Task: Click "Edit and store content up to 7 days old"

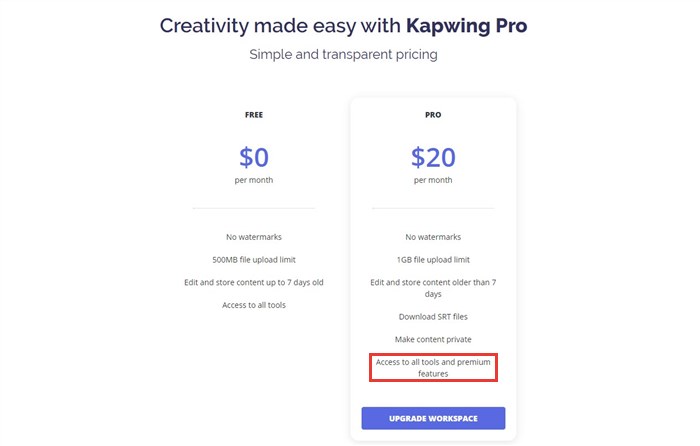Action: pyautogui.click(x=254, y=282)
